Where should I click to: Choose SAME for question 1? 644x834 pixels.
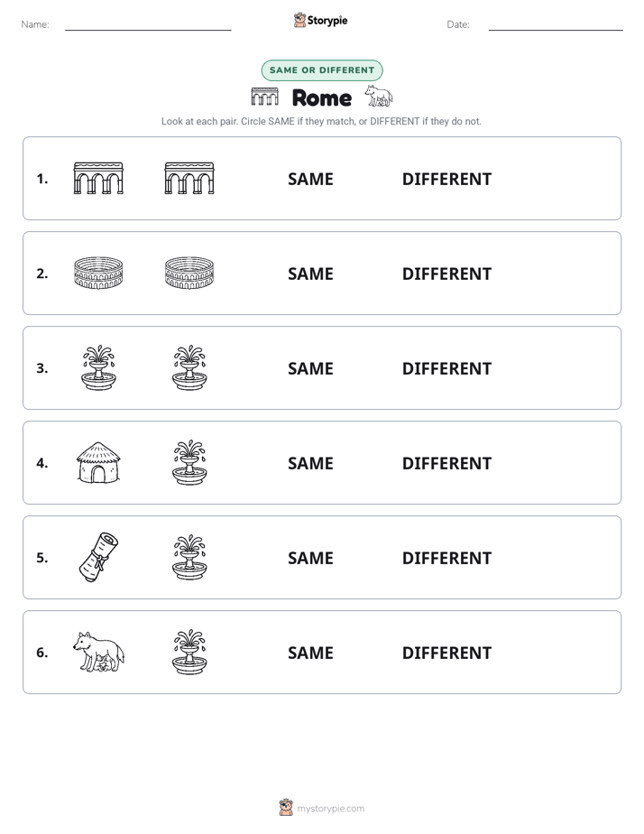310,180
